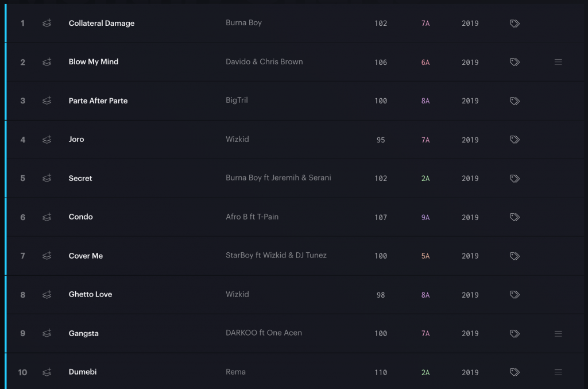Click the track title Condo
This screenshot has height=389, width=588.
pyautogui.click(x=80, y=217)
